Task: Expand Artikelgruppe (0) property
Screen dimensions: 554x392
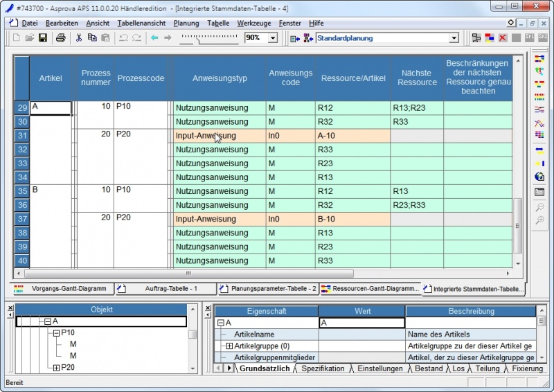Action: point(229,346)
